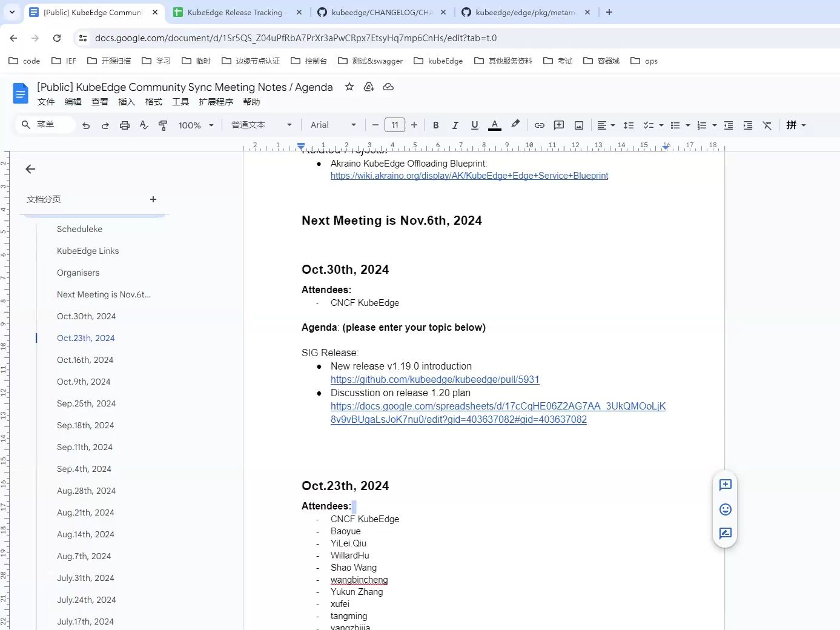Open spelling and grammar check icon
Screen dimensions: 840x630
144,125
